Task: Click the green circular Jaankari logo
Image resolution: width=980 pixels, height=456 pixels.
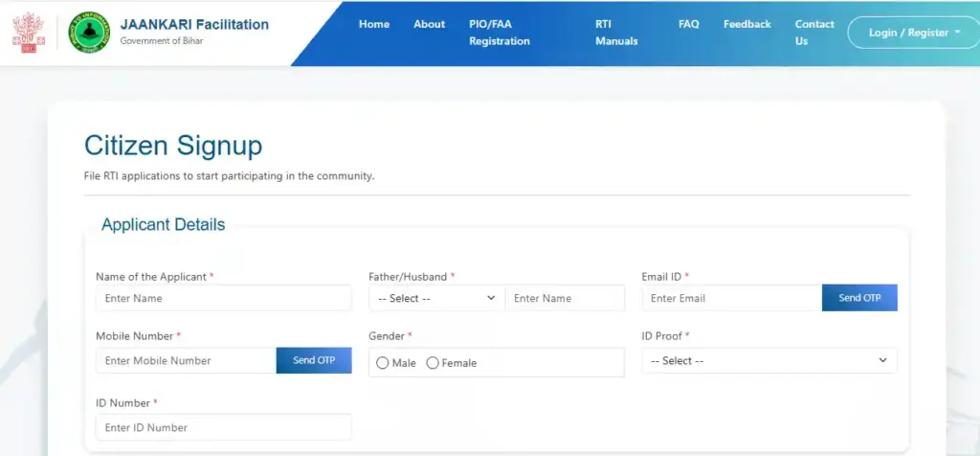Action: (89, 33)
